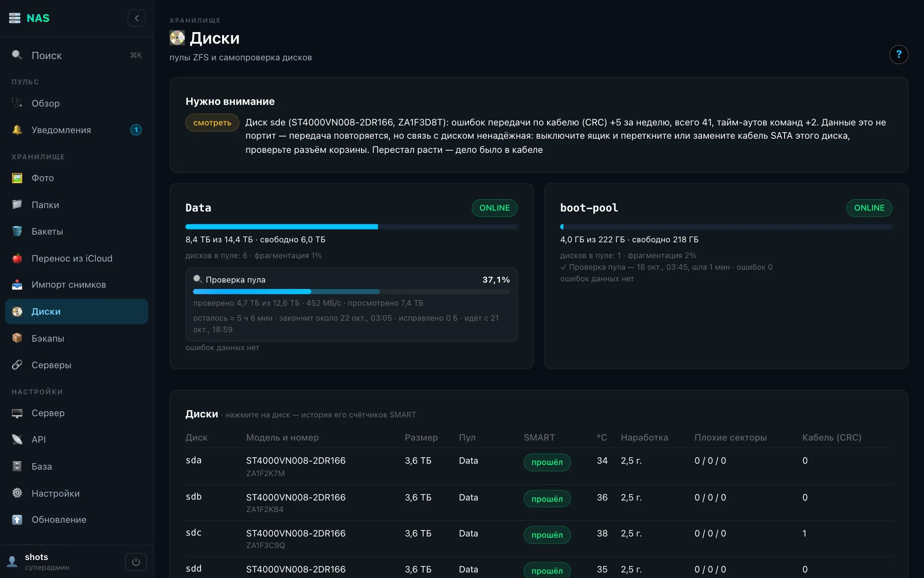
Task: Click the link icon beside Серверы
Action: coord(17,365)
